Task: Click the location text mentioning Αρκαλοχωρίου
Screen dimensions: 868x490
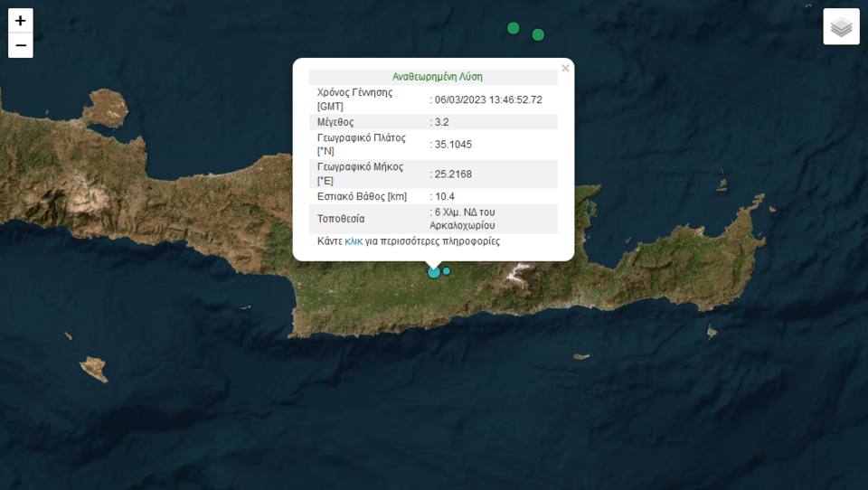Action: point(465,218)
